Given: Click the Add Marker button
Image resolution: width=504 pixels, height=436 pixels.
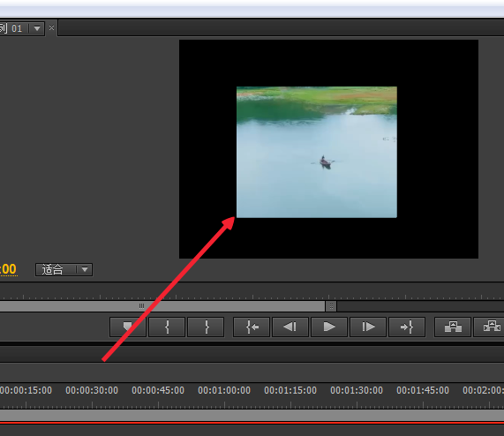Looking at the screenshot, I should click(x=128, y=327).
